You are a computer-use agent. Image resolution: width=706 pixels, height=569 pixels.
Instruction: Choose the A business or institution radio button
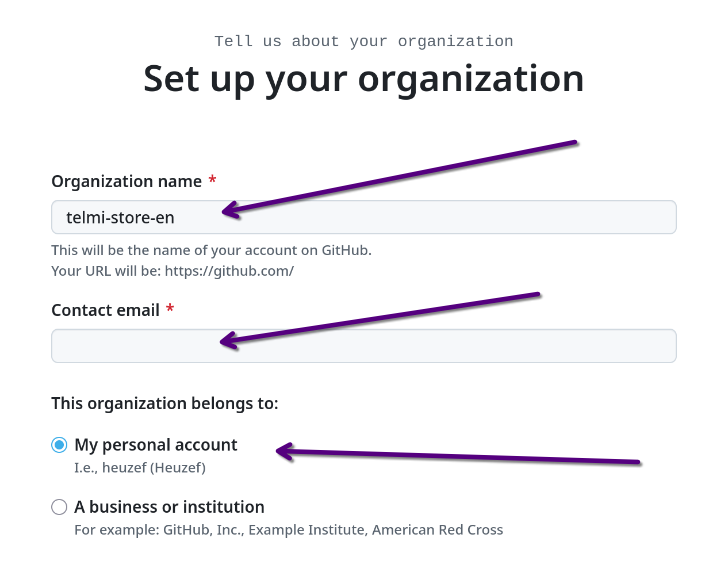click(x=60, y=507)
